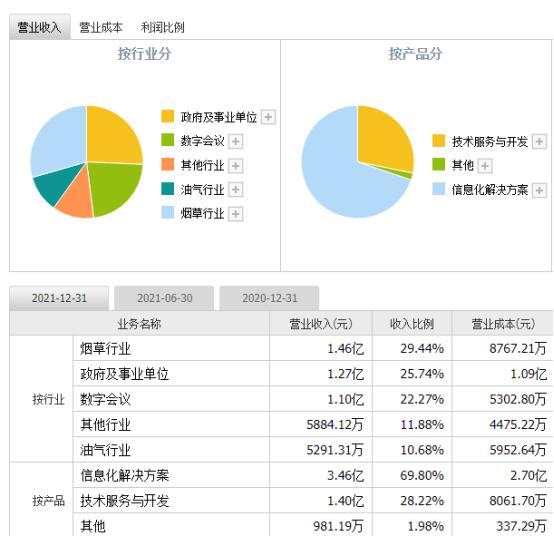Click the teal 油气行业 legend swatch
This screenshot has width=554, height=537.
[167, 188]
